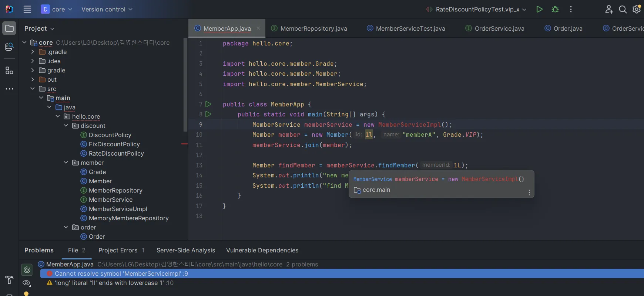The width and height of the screenshot is (644, 296).
Task: Switch to MemberRepository.java tab
Action: click(x=309, y=28)
